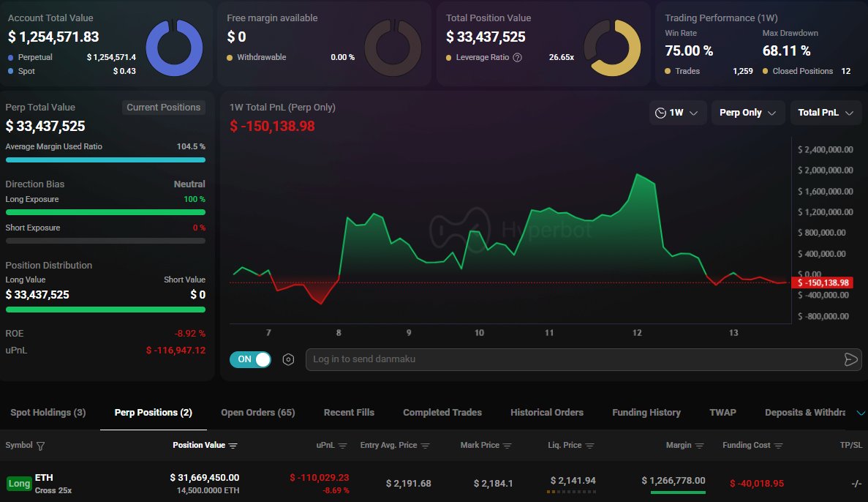Turn off the danmaku ON toggle
Screen dimensions: 868x502
pyautogui.click(x=250, y=359)
